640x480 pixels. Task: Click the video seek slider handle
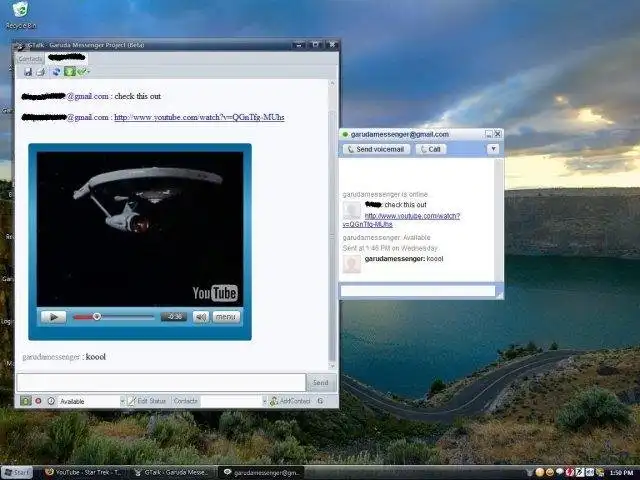coord(97,317)
